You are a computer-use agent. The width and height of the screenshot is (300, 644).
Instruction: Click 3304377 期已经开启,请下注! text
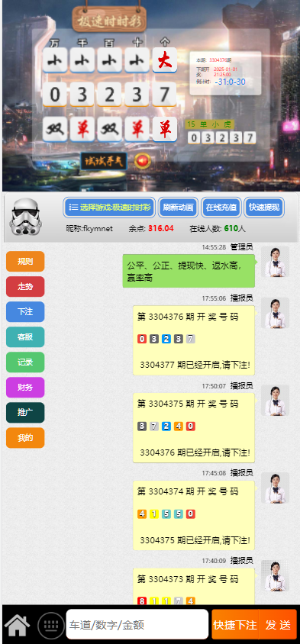195,365
